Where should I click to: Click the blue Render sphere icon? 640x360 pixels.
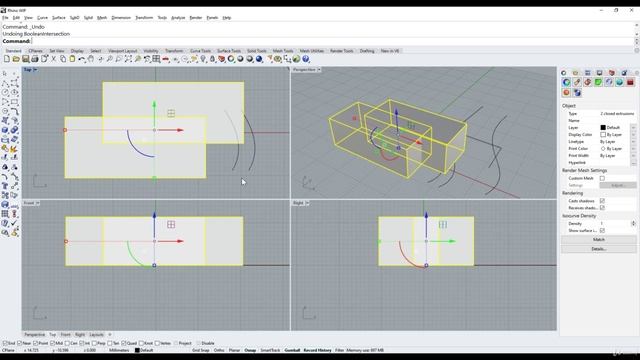pos(259,59)
